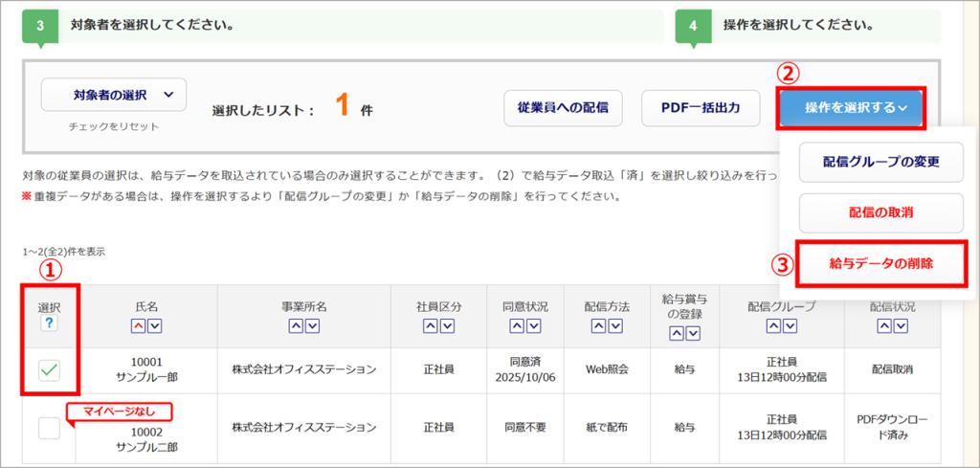Sort 社員区分 column descending
Screen dimensions: 980x468
tap(447, 327)
